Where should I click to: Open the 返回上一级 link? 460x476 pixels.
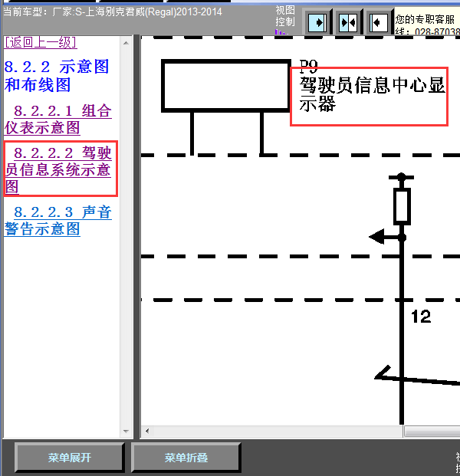tap(41, 42)
